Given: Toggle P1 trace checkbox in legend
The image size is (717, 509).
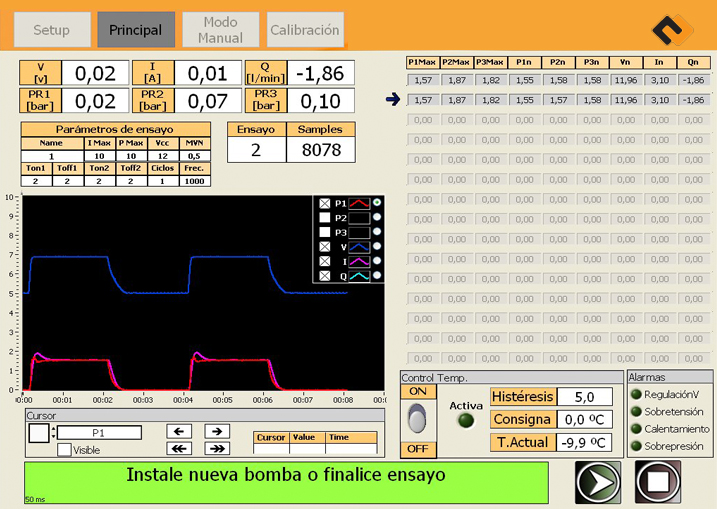Looking at the screenshot, I should tap(325, 204).
